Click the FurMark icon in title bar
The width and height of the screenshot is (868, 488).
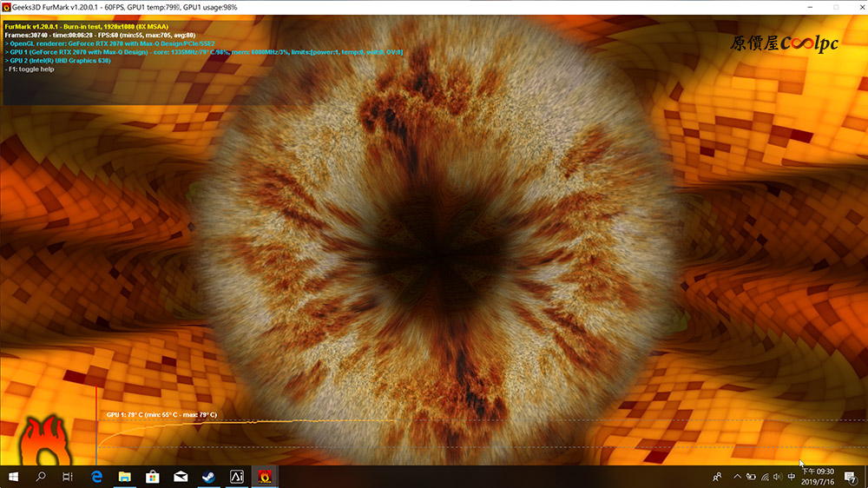[6, 7]
